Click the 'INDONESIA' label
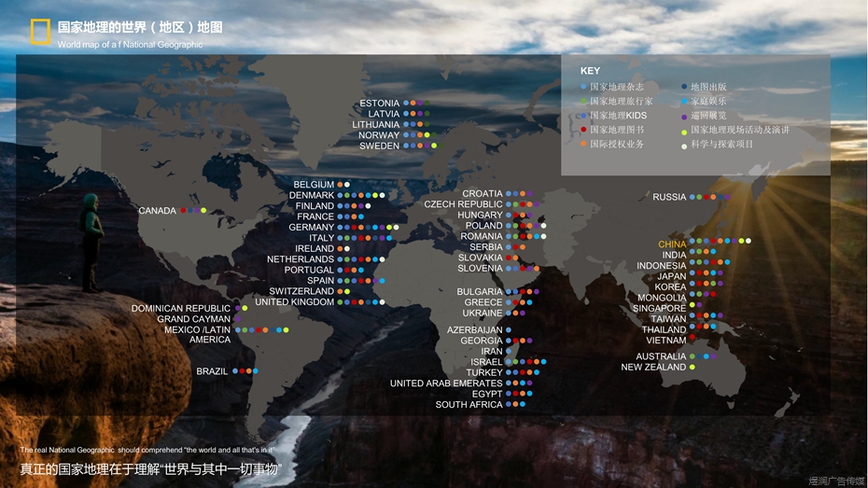Screen dimensions: 868x488 (662, 266)
